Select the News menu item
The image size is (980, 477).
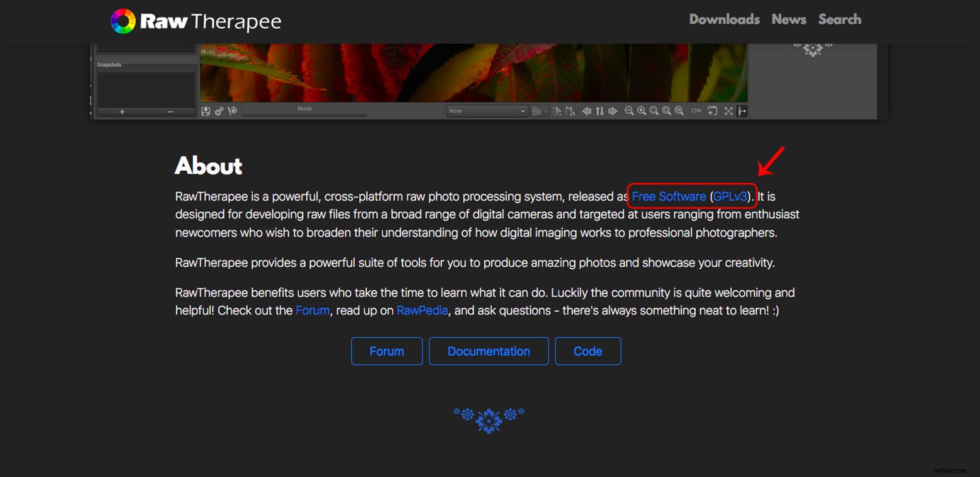(x=789, y=19)
